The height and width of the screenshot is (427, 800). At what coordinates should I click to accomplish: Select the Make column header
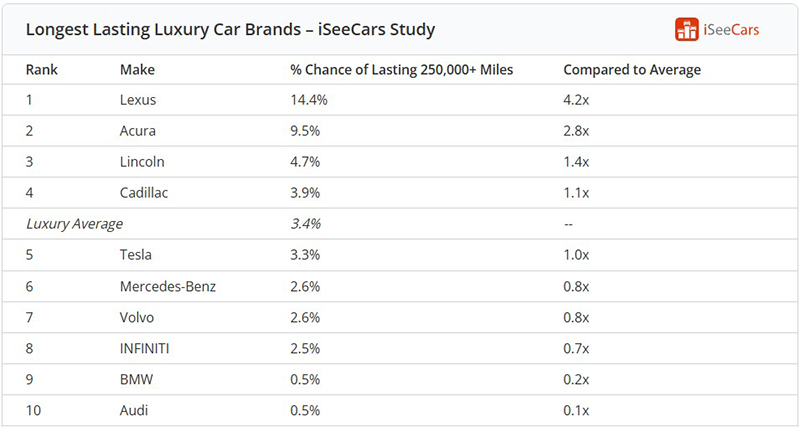[x=137, y=69]
